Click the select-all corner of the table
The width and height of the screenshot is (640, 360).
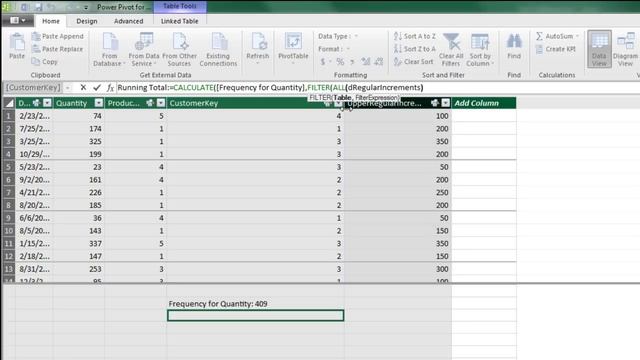click(9, 103)
